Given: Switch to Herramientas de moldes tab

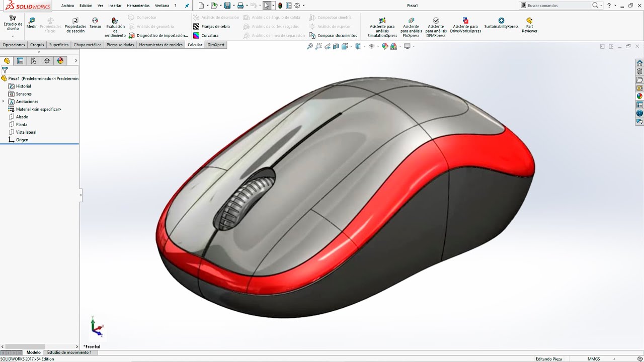Looking at the screenshot, I should pos(161,45).
